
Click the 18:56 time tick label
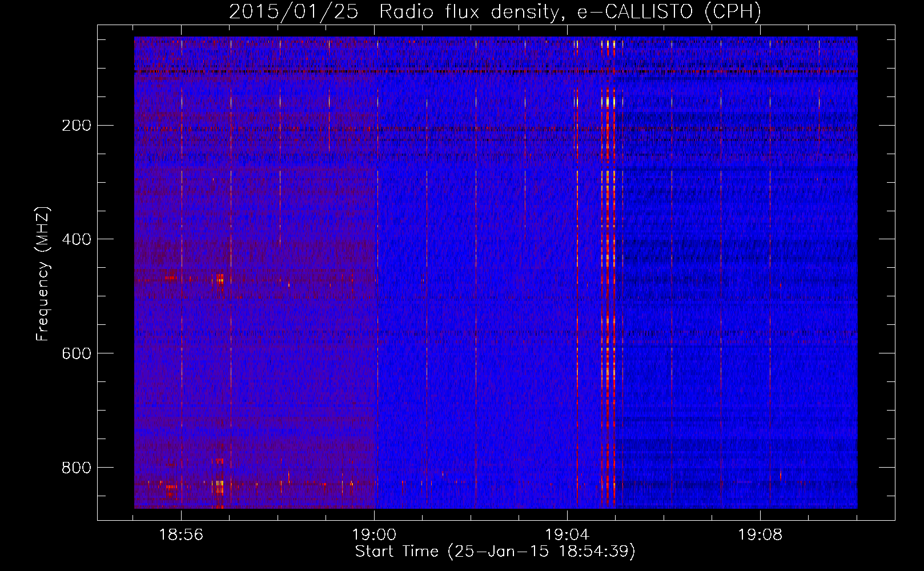(x=181, y=535)
